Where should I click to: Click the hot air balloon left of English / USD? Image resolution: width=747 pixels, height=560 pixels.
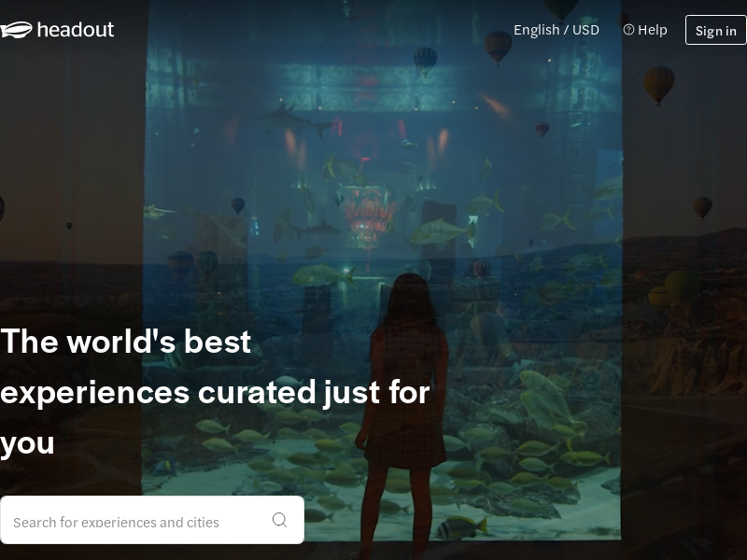[498, 45]
